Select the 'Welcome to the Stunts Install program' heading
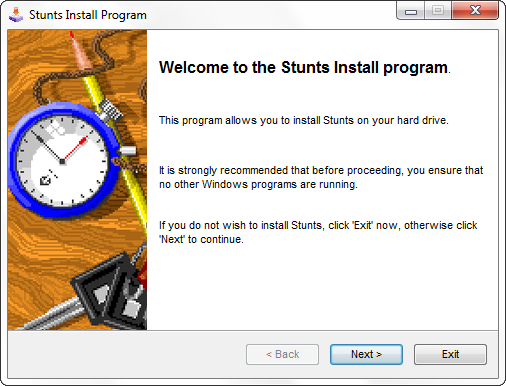The image size is (506, 386). [x=305, y=67]
